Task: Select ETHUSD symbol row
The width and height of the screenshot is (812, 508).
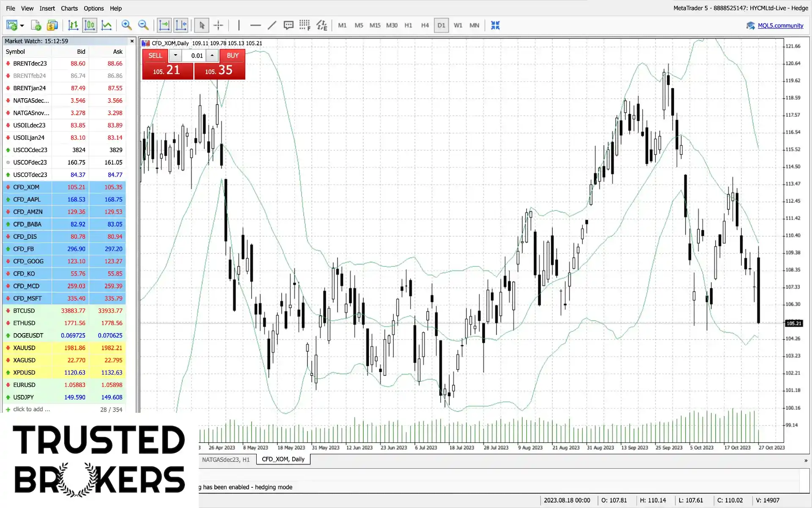Action: point(64,323)
